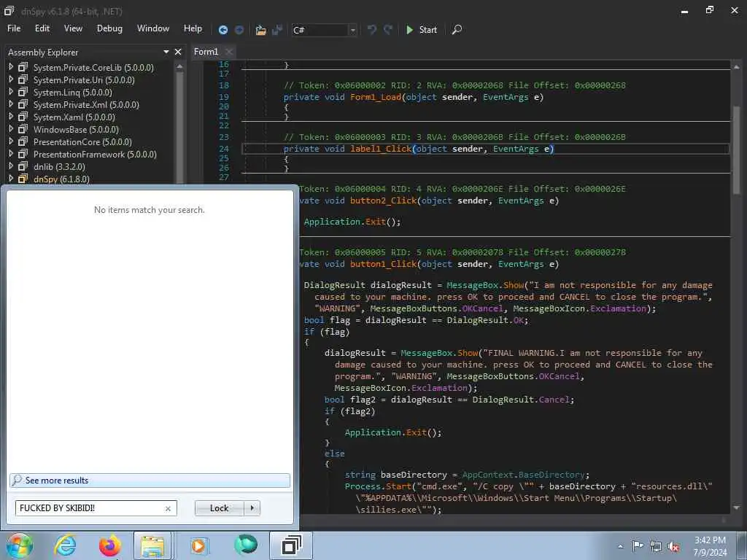Open the Help menu

pyautogui.click(x=193, y=28)
